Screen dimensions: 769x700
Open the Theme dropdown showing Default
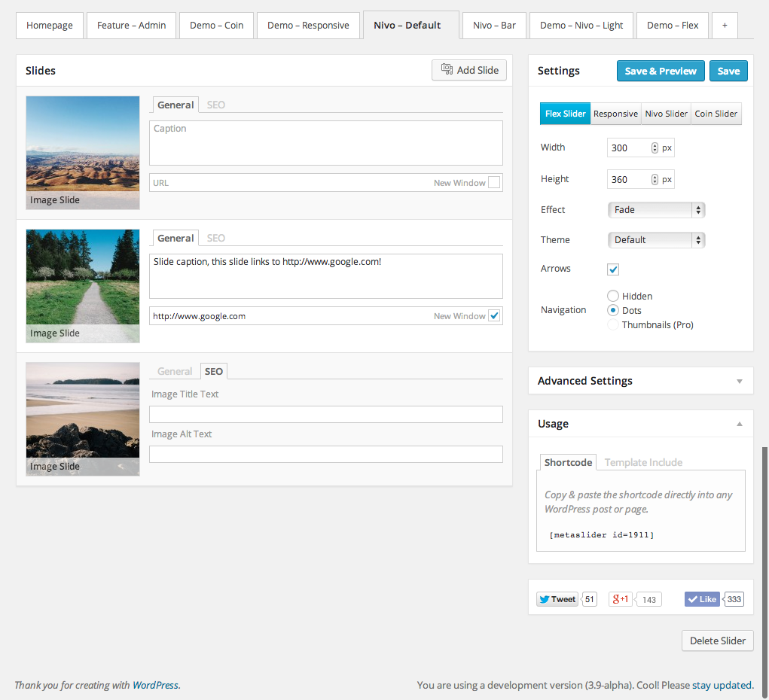pyautogui.click(x=656, y=239)
